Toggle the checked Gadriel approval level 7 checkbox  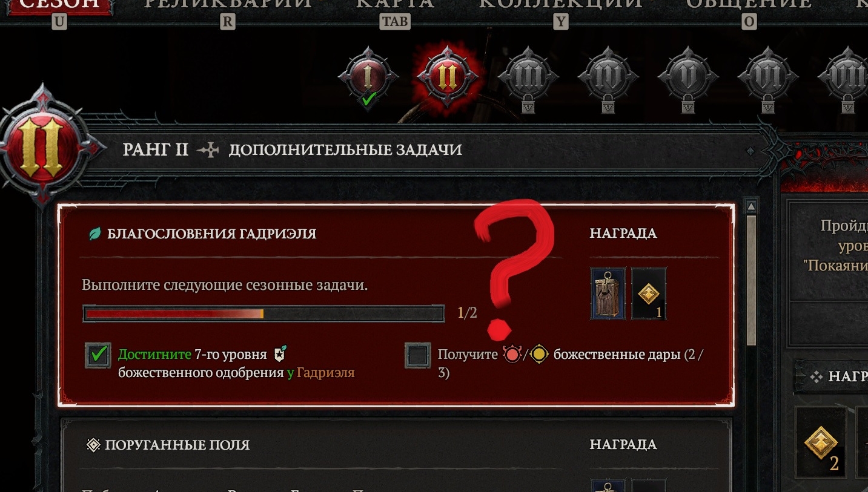pos(98,355)
